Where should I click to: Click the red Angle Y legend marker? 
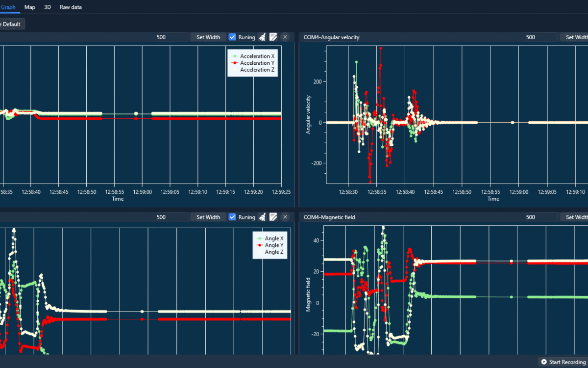259,245
